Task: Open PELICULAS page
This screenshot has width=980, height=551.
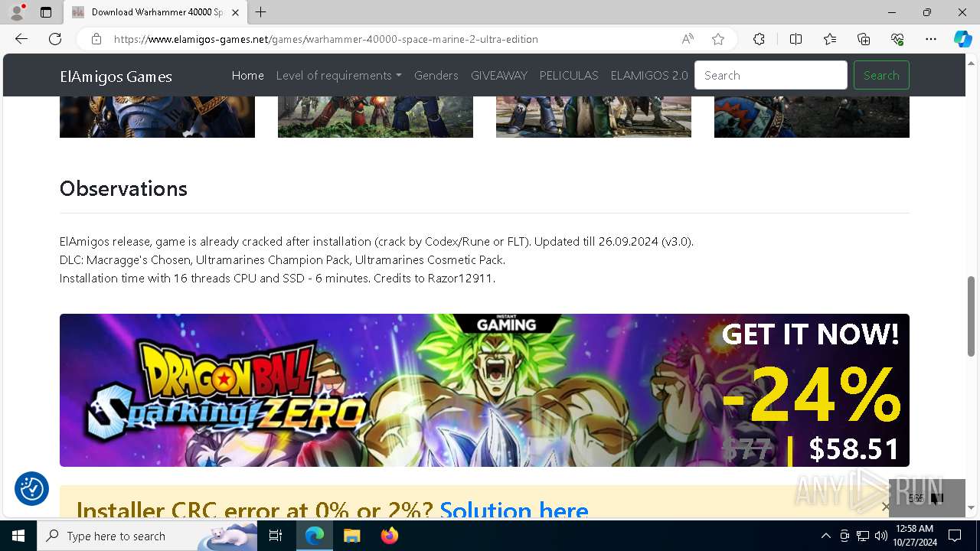Action: coord(569,75)
